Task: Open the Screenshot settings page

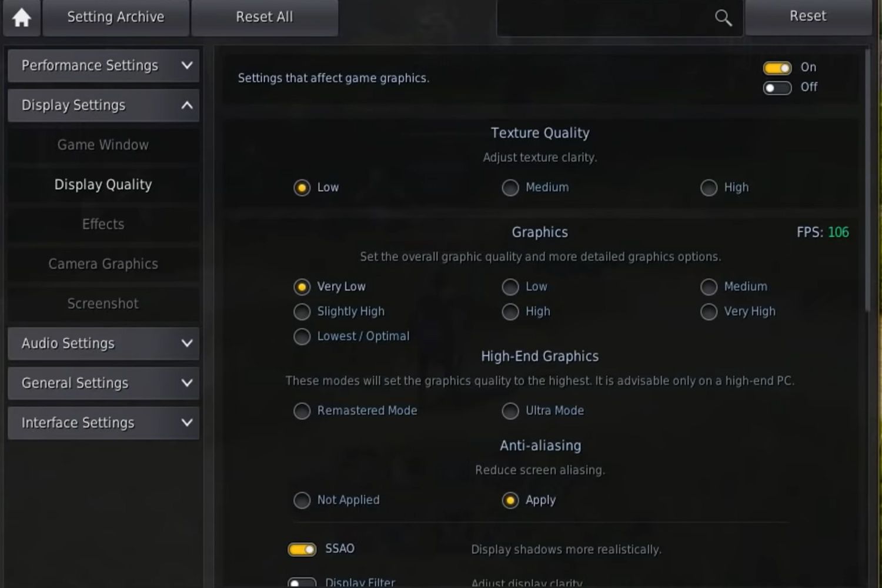Action: click(x=103, y=303)
